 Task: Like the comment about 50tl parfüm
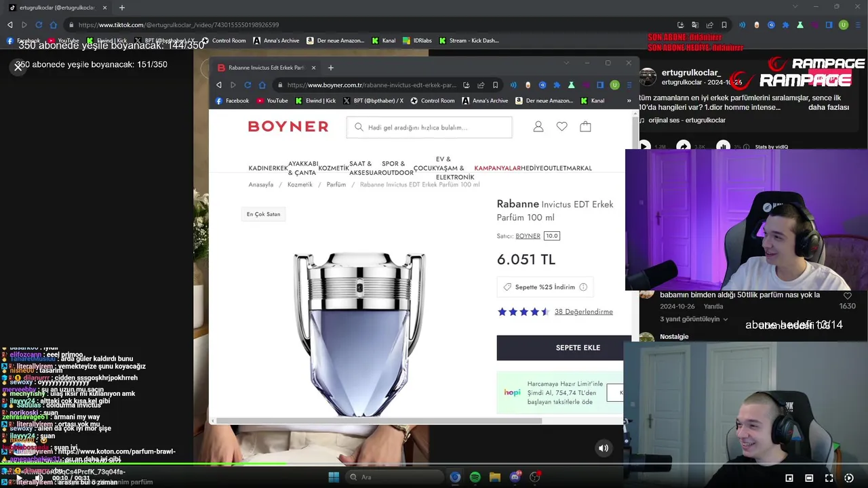pyautogui.click(x=847, y=296)
